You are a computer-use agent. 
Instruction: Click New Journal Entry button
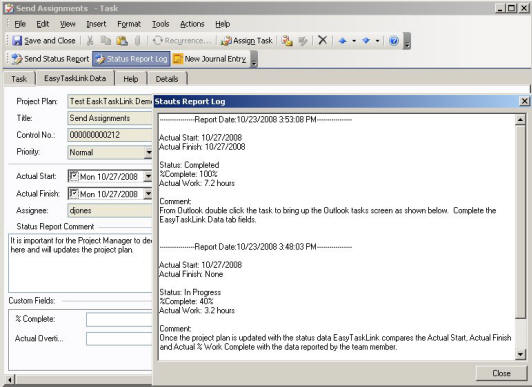click(210, 59)
